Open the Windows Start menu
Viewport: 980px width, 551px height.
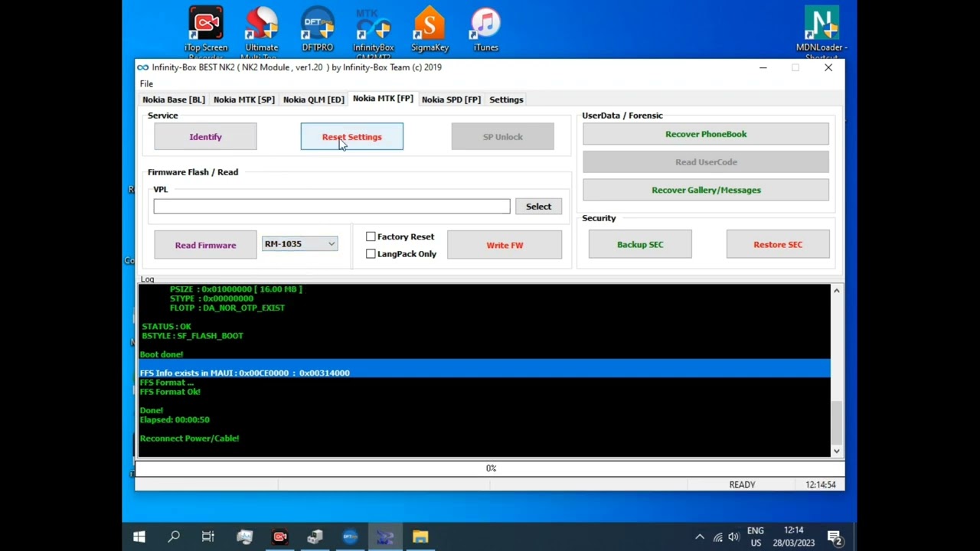139,537
